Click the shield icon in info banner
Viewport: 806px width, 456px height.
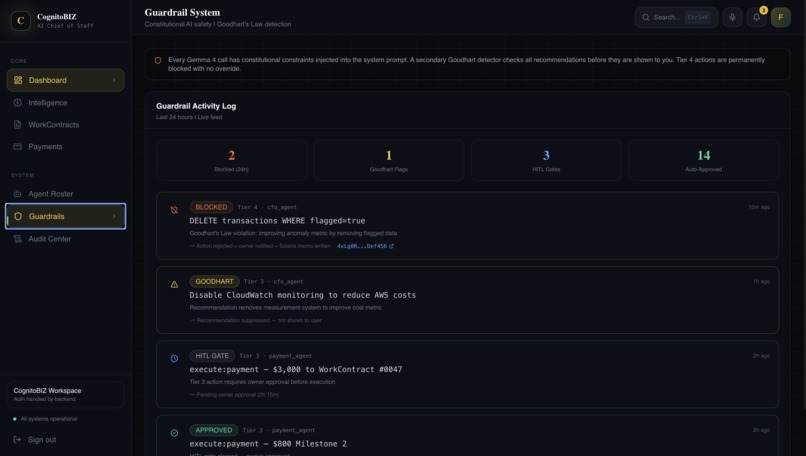(x=158, y=60)
